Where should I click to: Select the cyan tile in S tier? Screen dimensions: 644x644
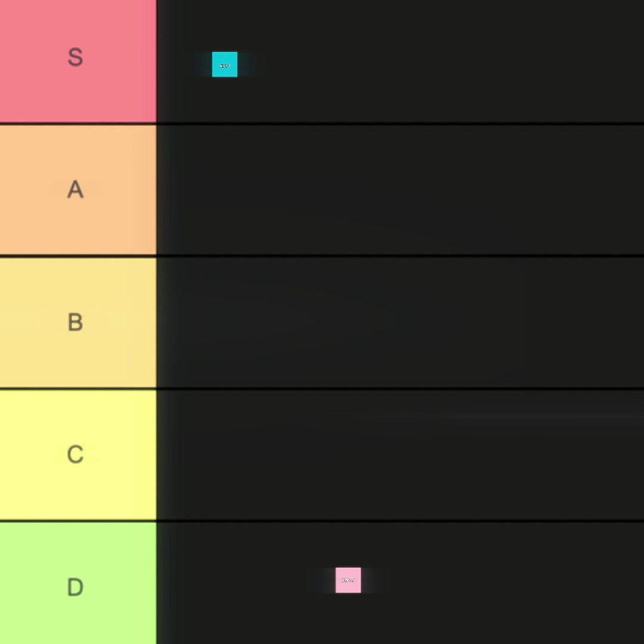coord(225,64)
